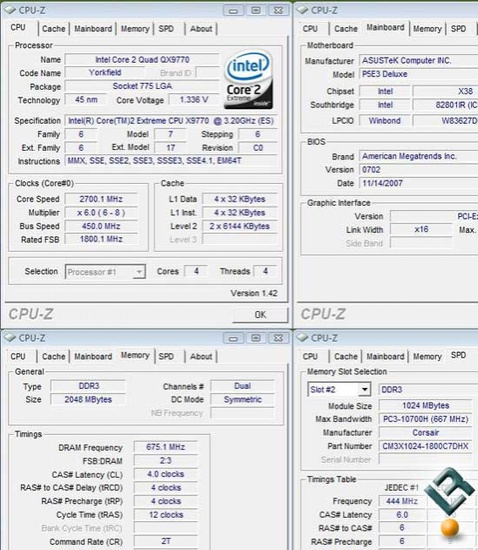Minimize the Memory tab CPU-Z window
The height and width of the screenshot is (550, 478).
click(x=233, y=338)
